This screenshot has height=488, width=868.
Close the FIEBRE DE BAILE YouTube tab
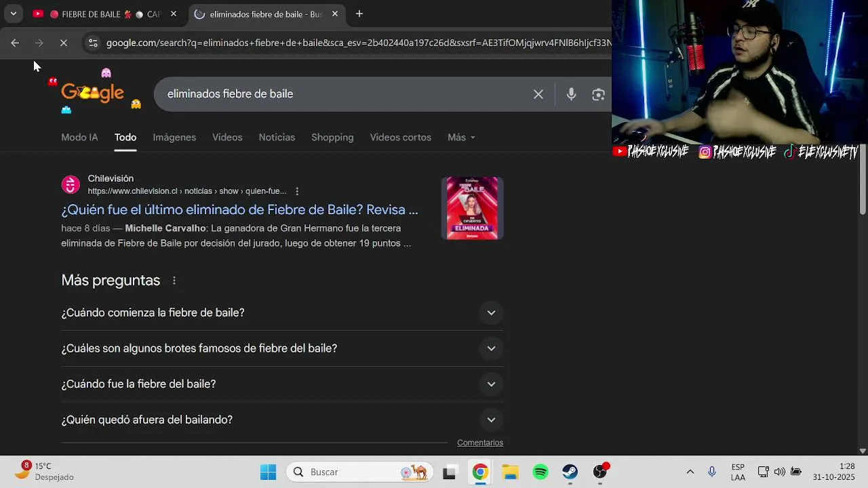pyautogui.click(x=174, y=14)
